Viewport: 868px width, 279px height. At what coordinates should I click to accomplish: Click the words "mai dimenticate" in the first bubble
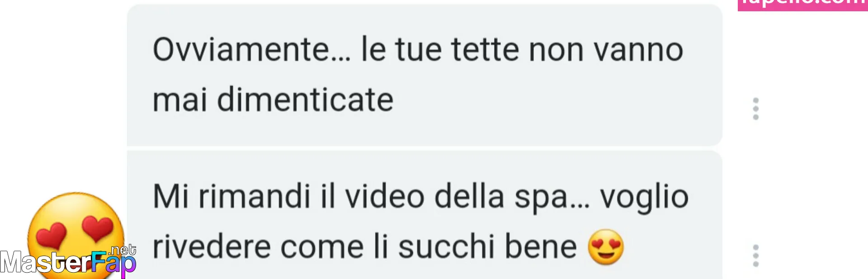coord(273,99)
